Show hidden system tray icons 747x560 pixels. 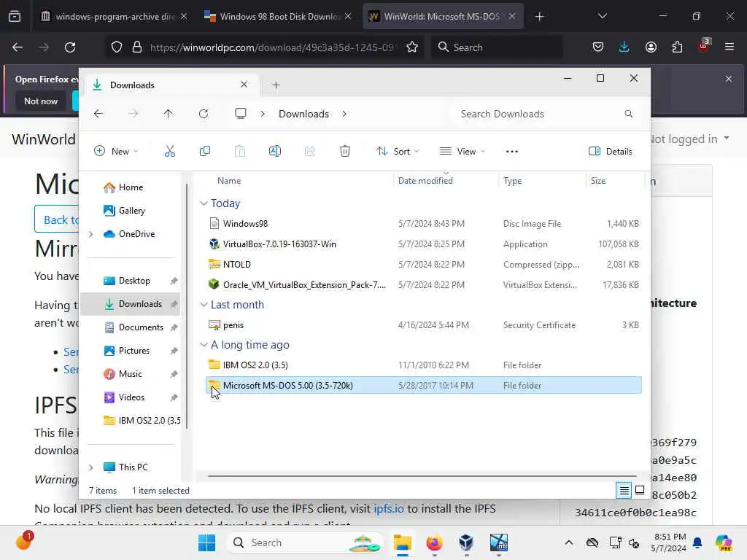click(569, 542)
